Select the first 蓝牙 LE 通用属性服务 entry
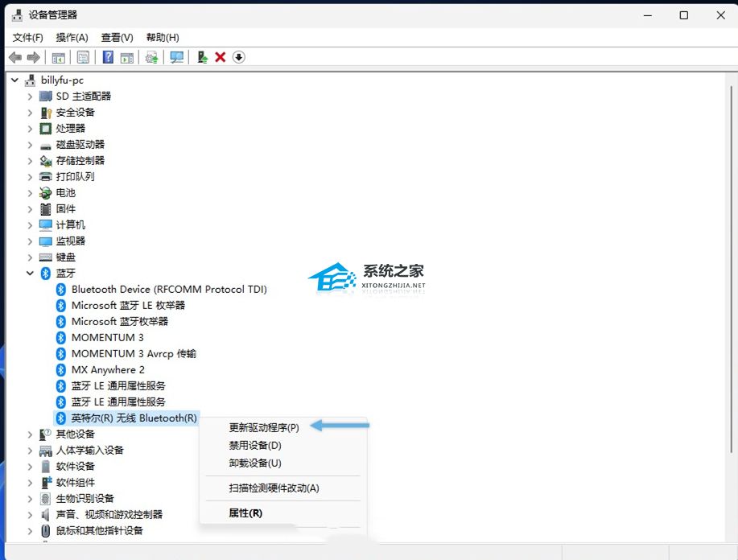The width and height of the screenshot is (738, 560). click(x=118, y=386)
